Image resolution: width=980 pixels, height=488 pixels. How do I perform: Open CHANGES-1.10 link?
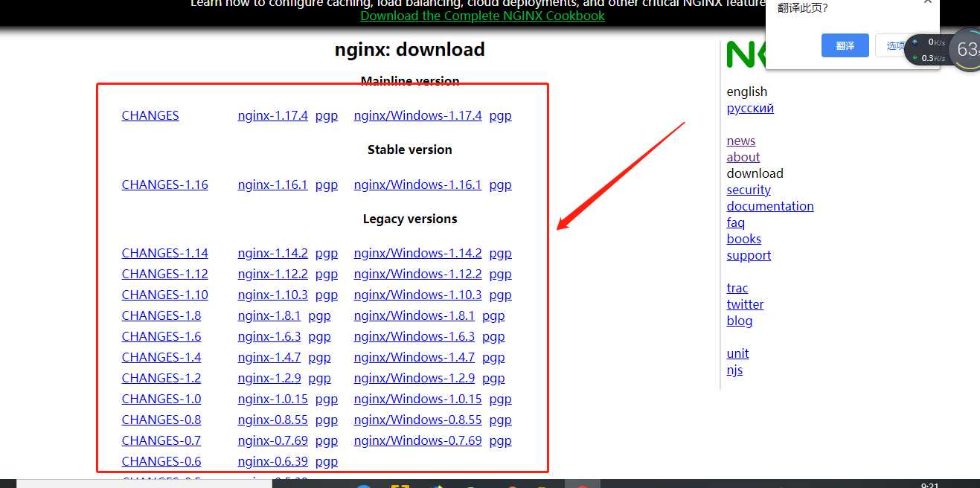pyautogui.click(x=165, y=295)
